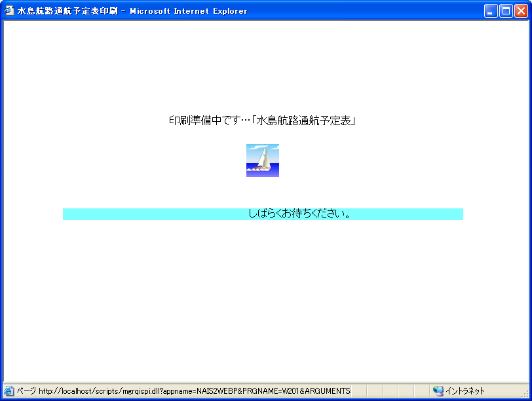Click the page icon in the status bar

pos(9,391)
